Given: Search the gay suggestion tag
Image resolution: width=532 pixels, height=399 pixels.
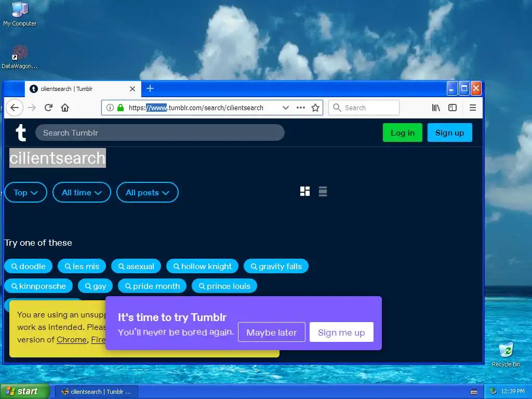Looking at the screenshot, I should click(x=95, y=286).
